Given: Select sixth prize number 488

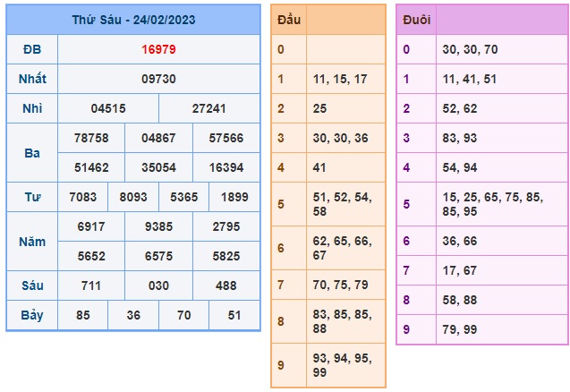Looking at the screenshot, I should 226,285.
